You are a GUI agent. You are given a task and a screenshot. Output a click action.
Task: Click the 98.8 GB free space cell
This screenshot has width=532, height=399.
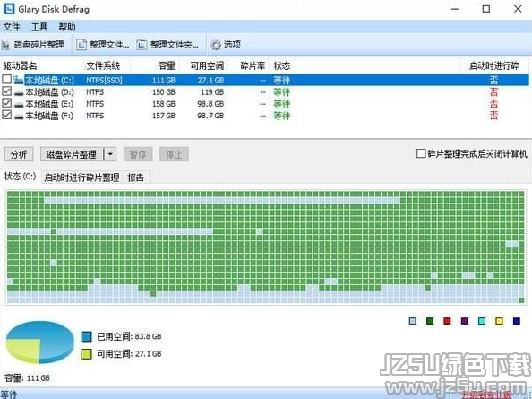(x=210, y=104)
